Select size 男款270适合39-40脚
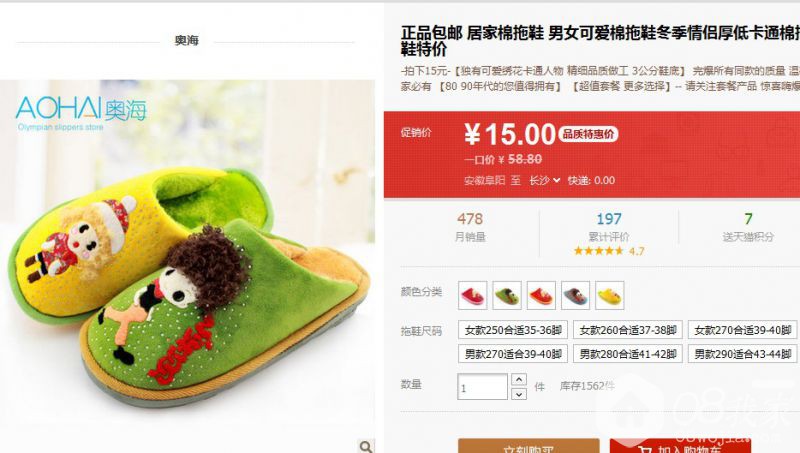The height and width of the screenshot is (453, 800). [x=513, y=354]
